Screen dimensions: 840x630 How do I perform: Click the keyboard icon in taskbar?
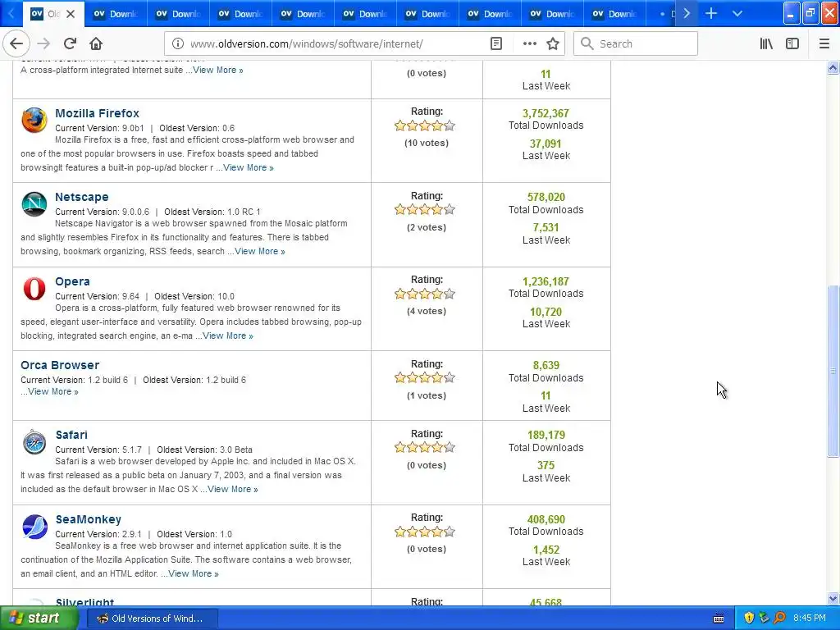pos(719,619)
